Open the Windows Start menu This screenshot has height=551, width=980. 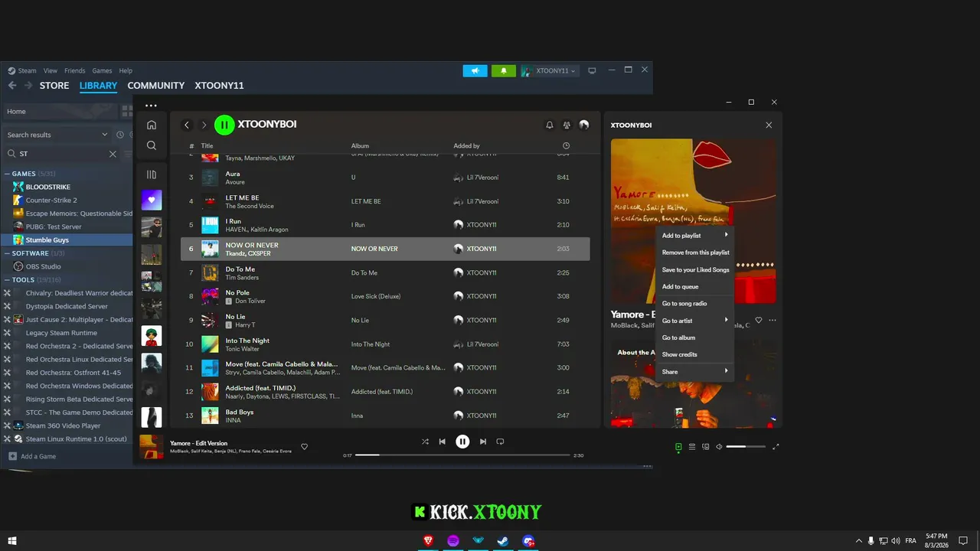12,540
